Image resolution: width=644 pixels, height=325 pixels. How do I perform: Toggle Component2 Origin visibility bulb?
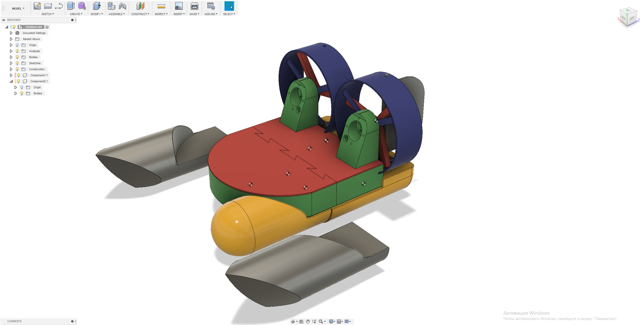click(22, 87)
